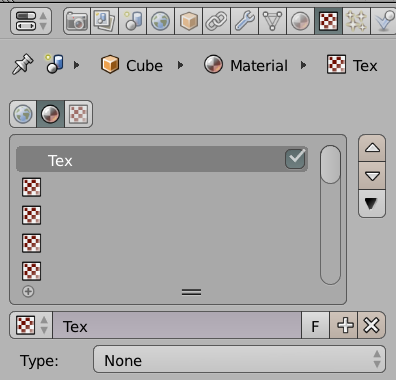Open the Render properties tab (camera icon)
Viewport: 396px width, 380px height.
[x=77, y=21]
